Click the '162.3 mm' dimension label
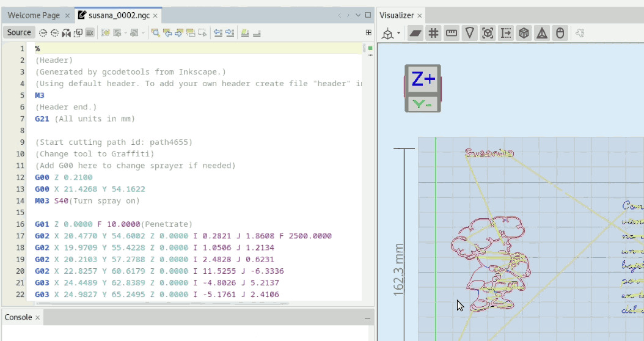 pos(399,269)
